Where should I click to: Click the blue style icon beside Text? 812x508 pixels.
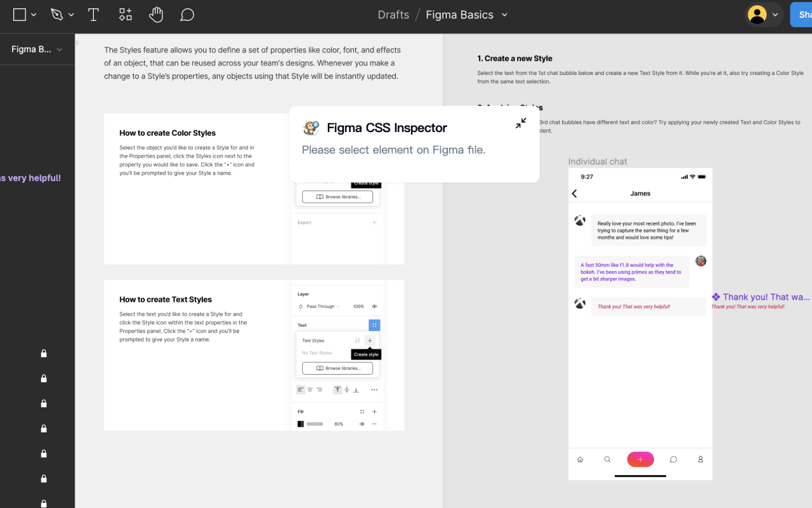(x=374, y=325)
